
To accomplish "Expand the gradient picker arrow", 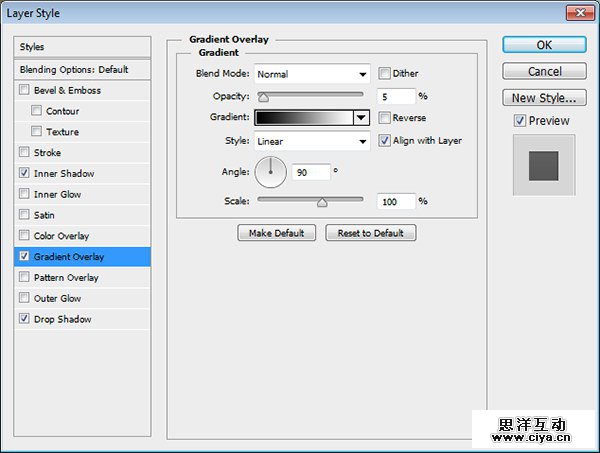I will tap(361, 117).
